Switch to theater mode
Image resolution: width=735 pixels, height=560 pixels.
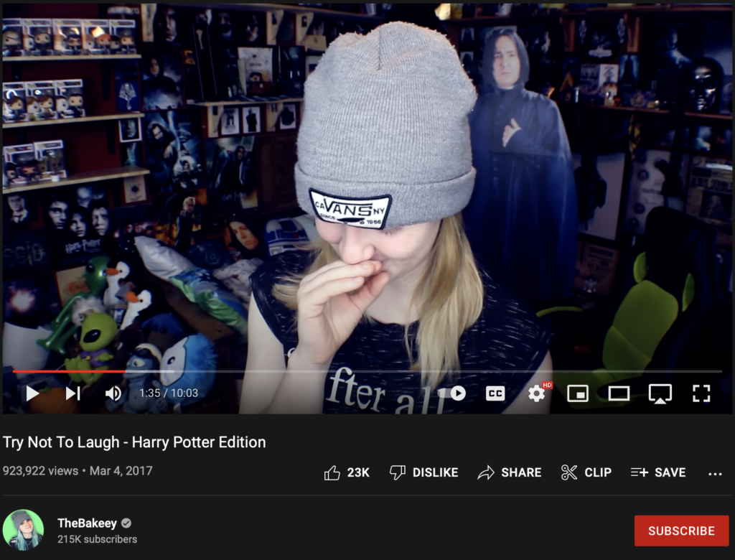coord(619,393)
